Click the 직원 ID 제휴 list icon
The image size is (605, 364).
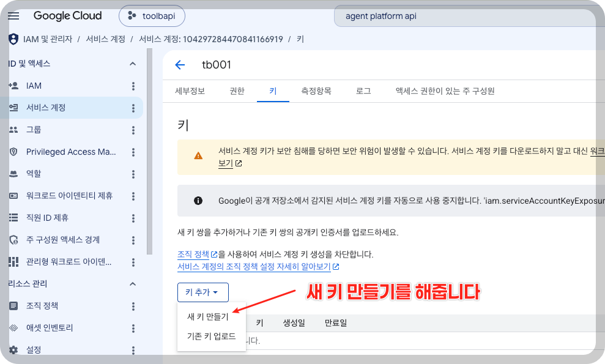[x=13, y=218]
